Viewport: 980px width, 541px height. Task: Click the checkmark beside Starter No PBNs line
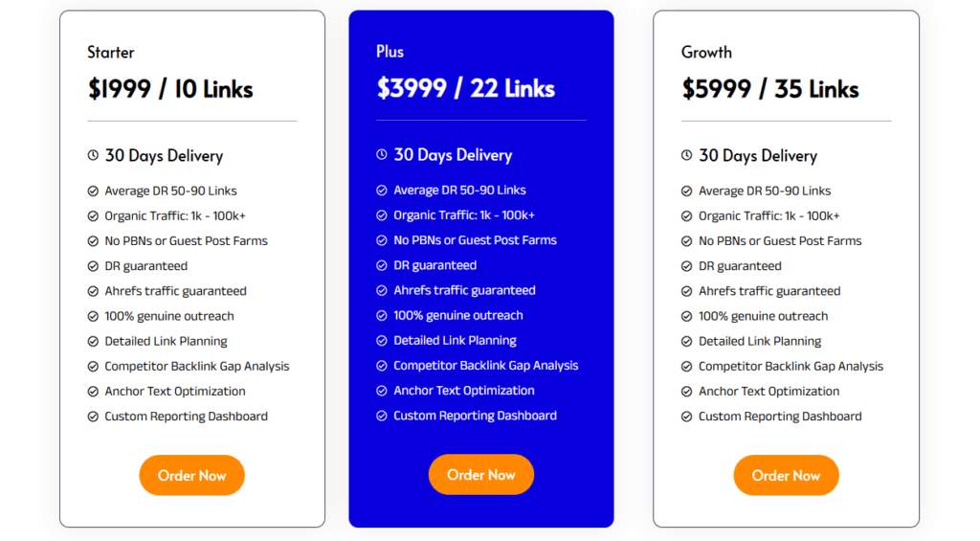tap(93, 241)
